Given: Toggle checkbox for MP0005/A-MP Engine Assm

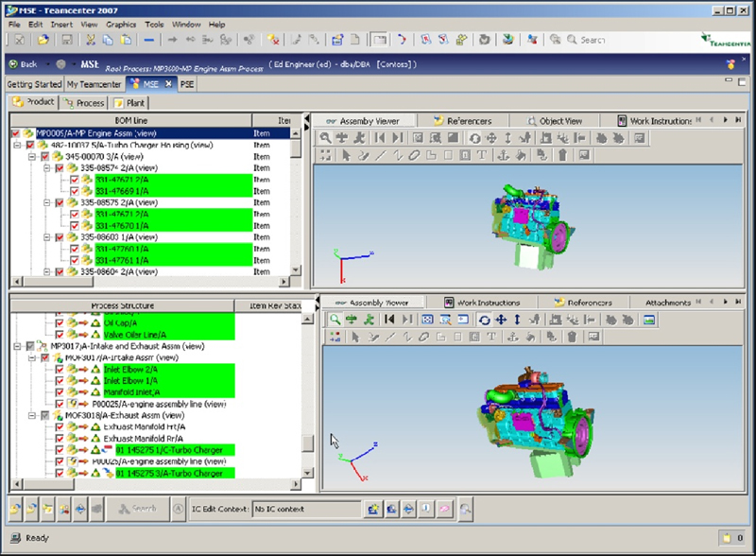Looking at the screenshot, I should [x=16, y=133].
